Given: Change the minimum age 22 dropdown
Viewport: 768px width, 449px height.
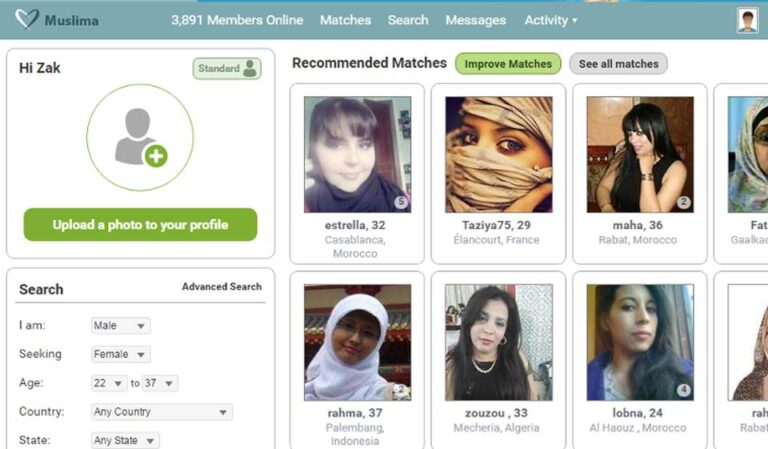Looking at the screenshot, I should (x=109, y=383).
